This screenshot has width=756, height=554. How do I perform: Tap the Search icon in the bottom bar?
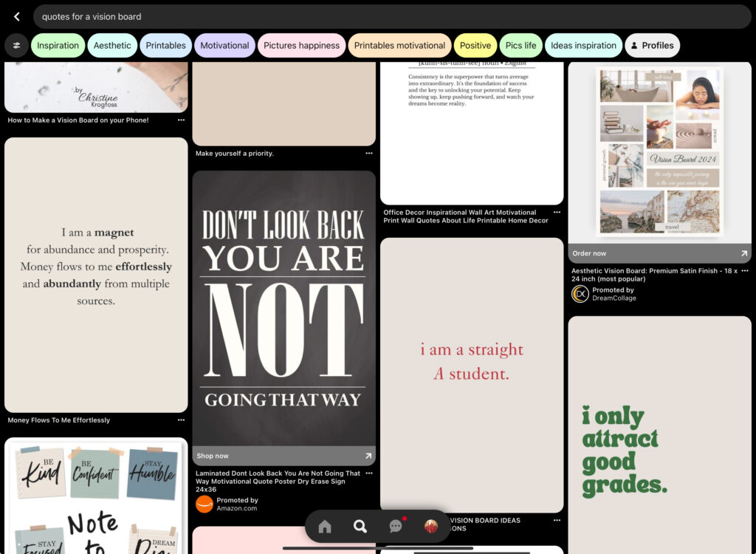point(360,527)
